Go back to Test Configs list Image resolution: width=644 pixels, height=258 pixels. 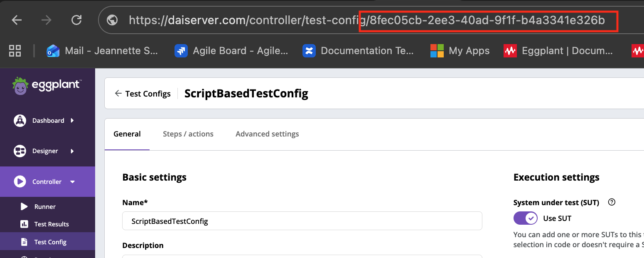pos(143,94)
